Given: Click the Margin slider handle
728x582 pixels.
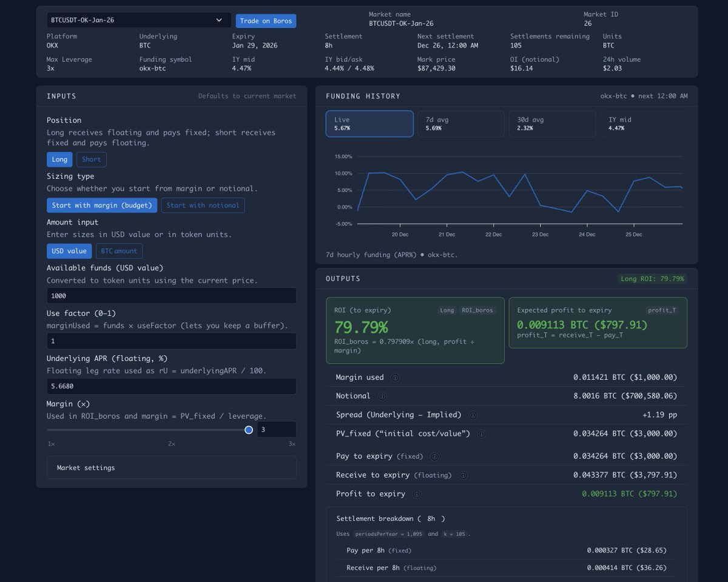Looking at the screenshot, I should point(249,430).
